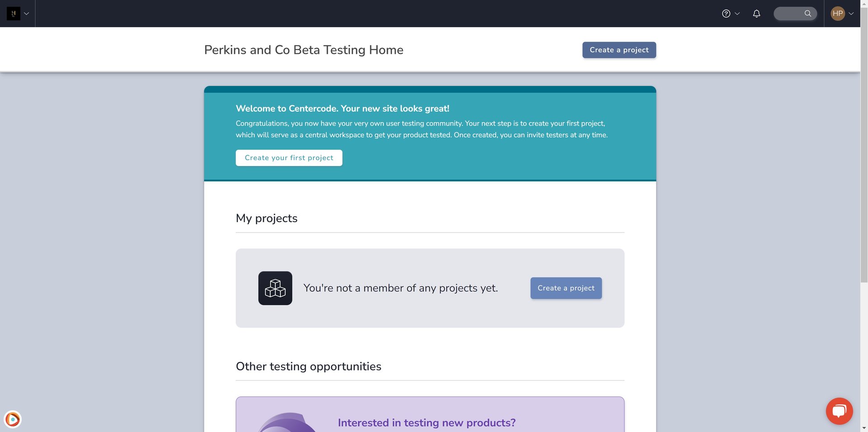This screenshot has height=432, width=868.
Task: Click the circular play widget bottom-left
Action: [13, 419]
